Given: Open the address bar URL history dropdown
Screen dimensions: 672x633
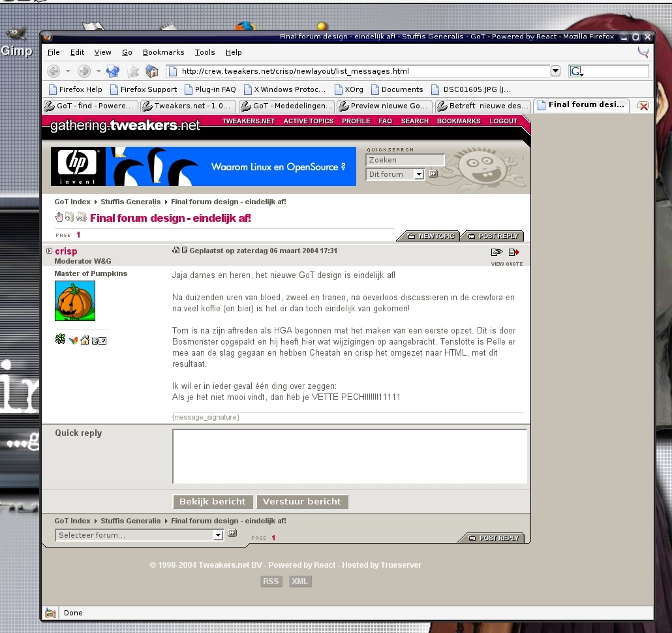Looking at the screenshot, I should [x=555, y=71].
